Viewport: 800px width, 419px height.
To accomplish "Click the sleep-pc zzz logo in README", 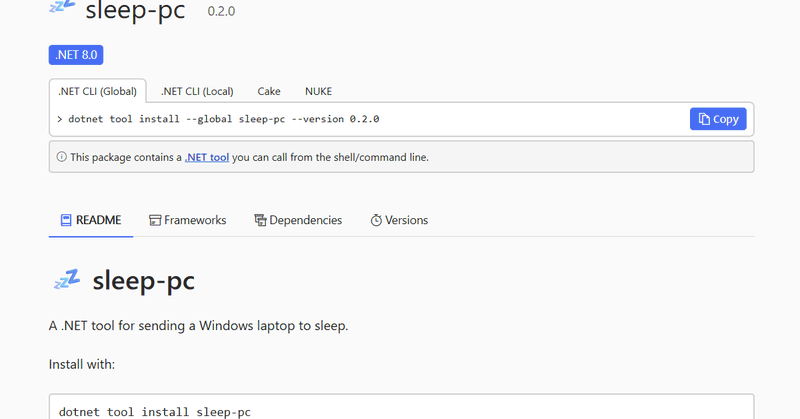I will click(67, 280).
